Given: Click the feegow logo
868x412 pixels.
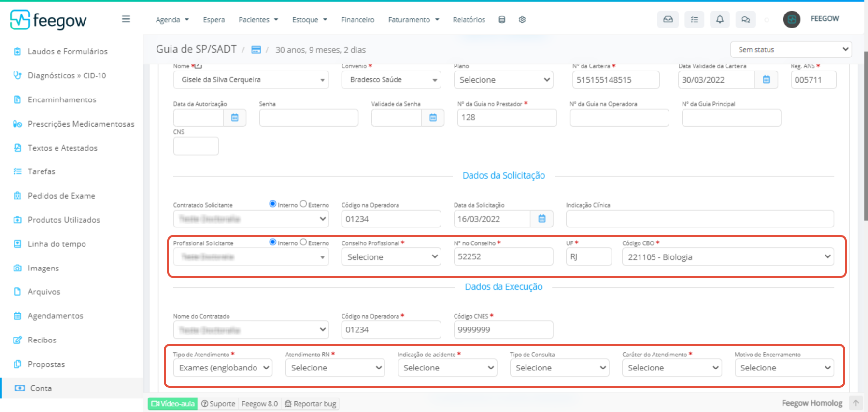Looking at the screenshot, I should pyautogui.click(x=48, y=20).
